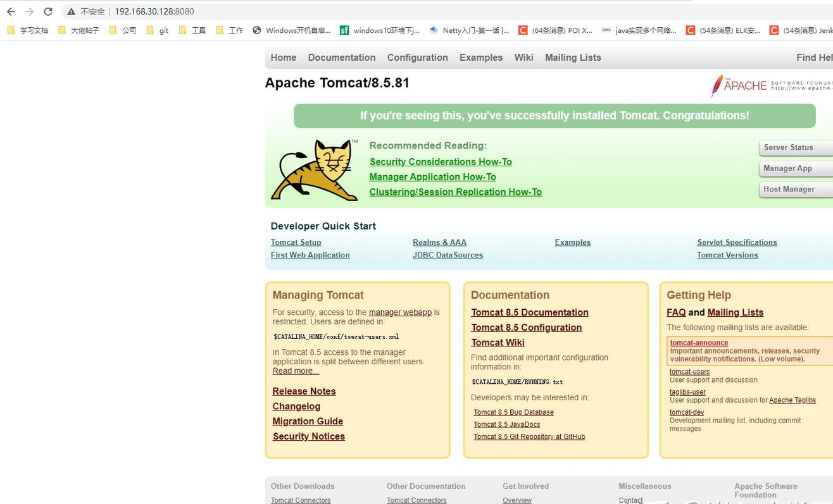Open the windows10环境下 sf bookmark
The width and height of the screenshot is (833, 504).
[380, 30]
